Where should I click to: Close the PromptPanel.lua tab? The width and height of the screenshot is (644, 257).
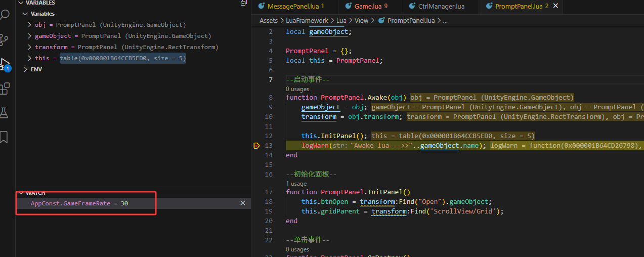555,6
